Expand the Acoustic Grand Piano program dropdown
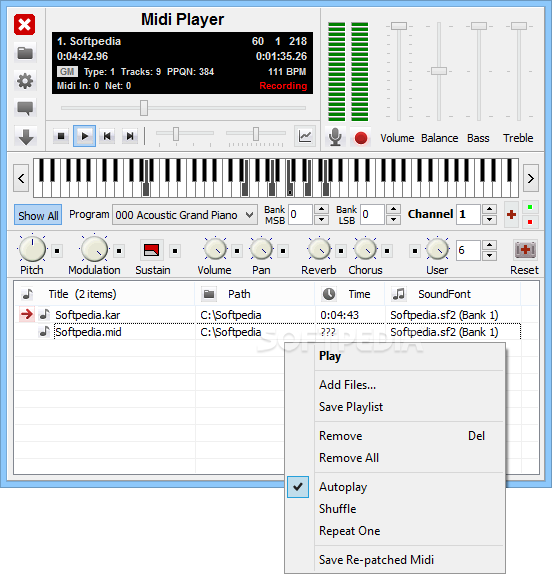This screenshot has width=552, height=574. 250,215
